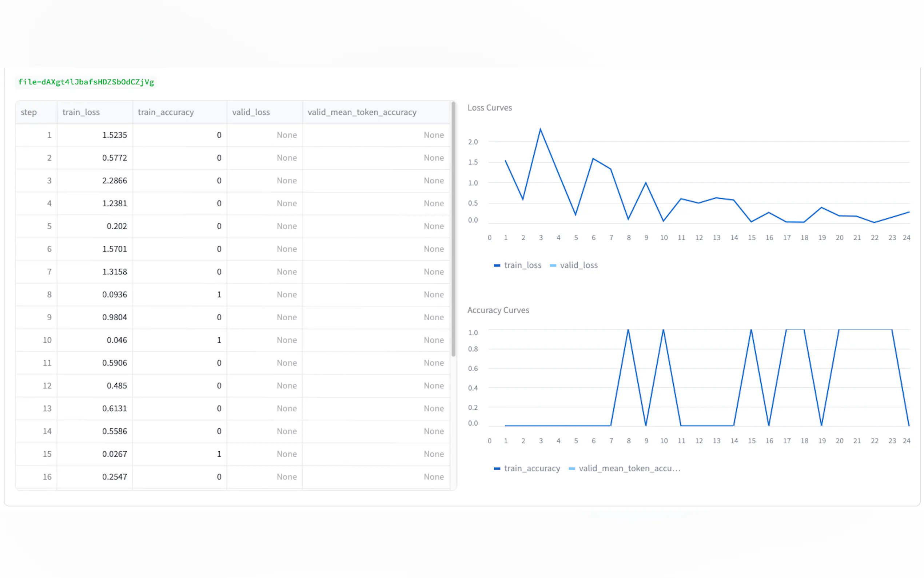Click the train_loss legend color marker
The width and height of the screenshot is (924, 578).
coord(497,265)
